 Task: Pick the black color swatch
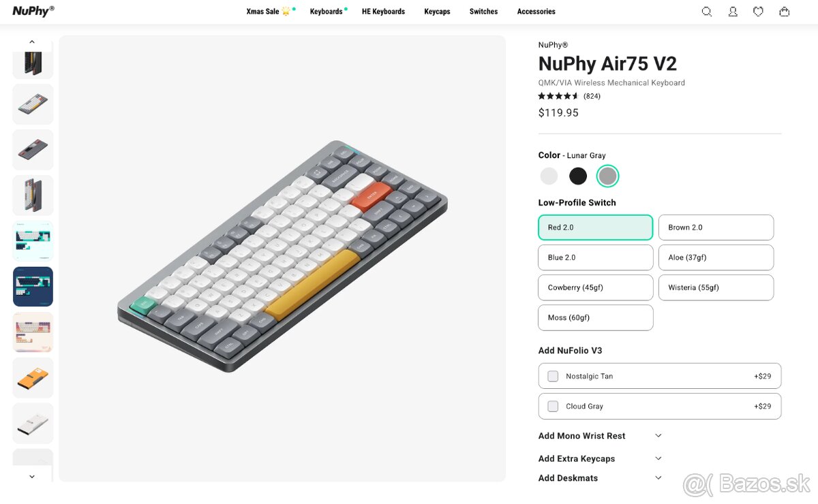pos(578,176)
